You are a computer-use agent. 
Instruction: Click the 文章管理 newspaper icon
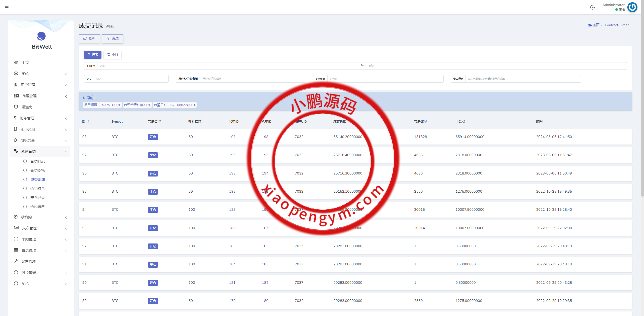pos(16,228)
